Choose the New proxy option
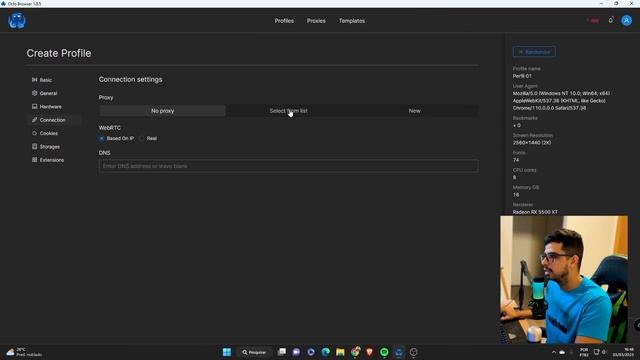This screenshot has height=360, width=640. [x=415, y=111]
